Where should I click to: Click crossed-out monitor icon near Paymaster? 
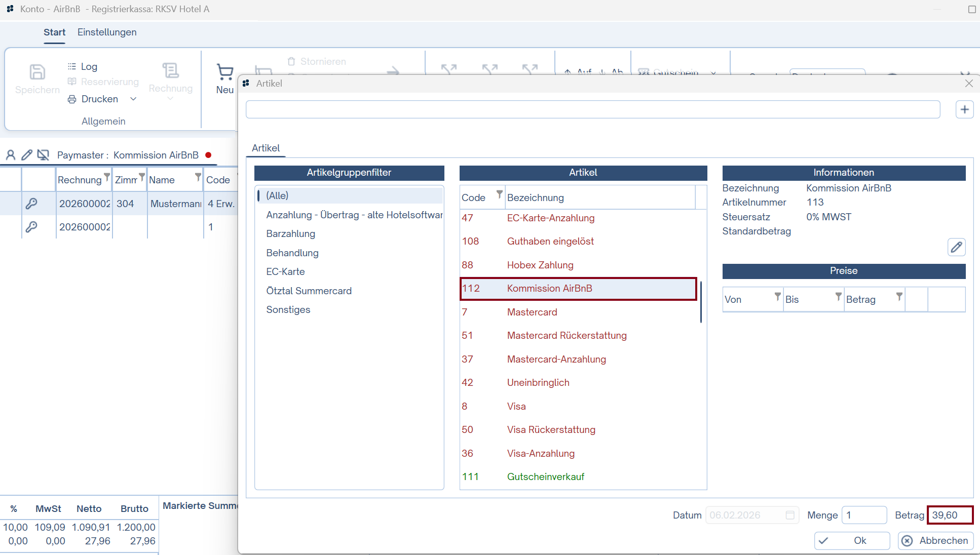(43, 155)
